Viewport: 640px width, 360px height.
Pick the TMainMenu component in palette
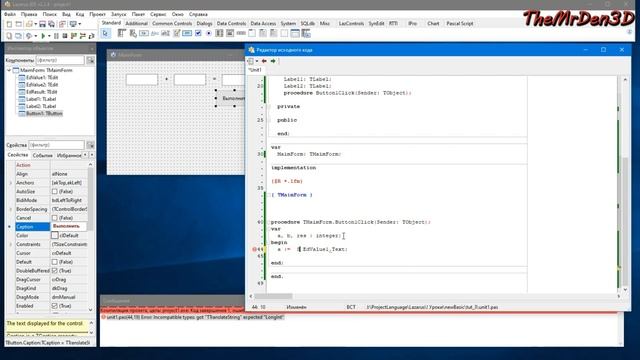[x=122, y=33]
